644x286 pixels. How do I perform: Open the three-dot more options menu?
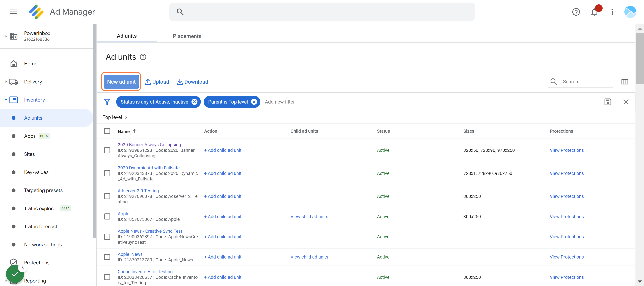[x=612, y=12]
